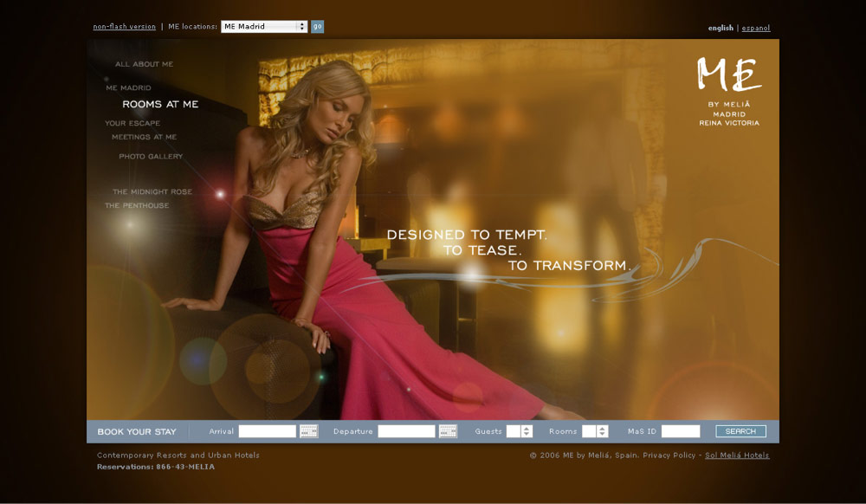The height and width of the screenshot is (504, 866).
Task: Click the SEARCH button
Action: [740, 431]
